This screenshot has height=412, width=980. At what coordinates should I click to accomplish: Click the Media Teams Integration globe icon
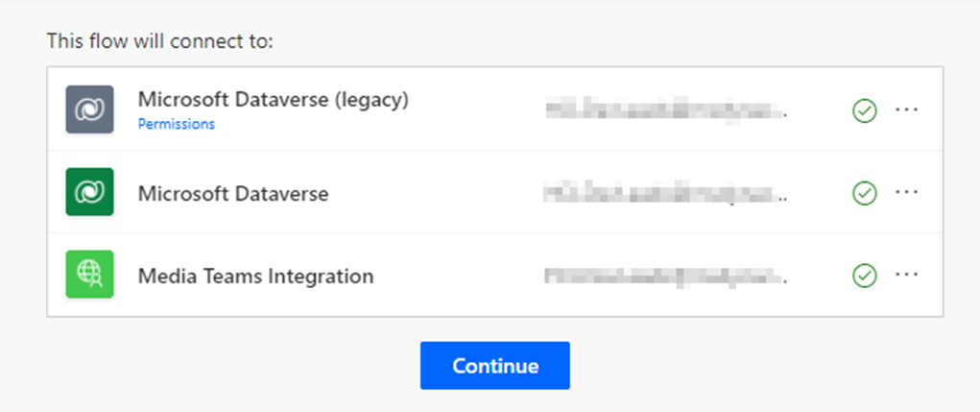(x=89, y=275)
